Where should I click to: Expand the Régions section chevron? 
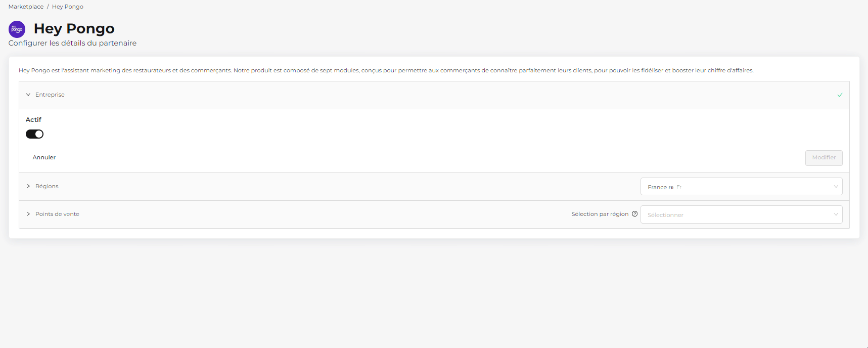28,186
